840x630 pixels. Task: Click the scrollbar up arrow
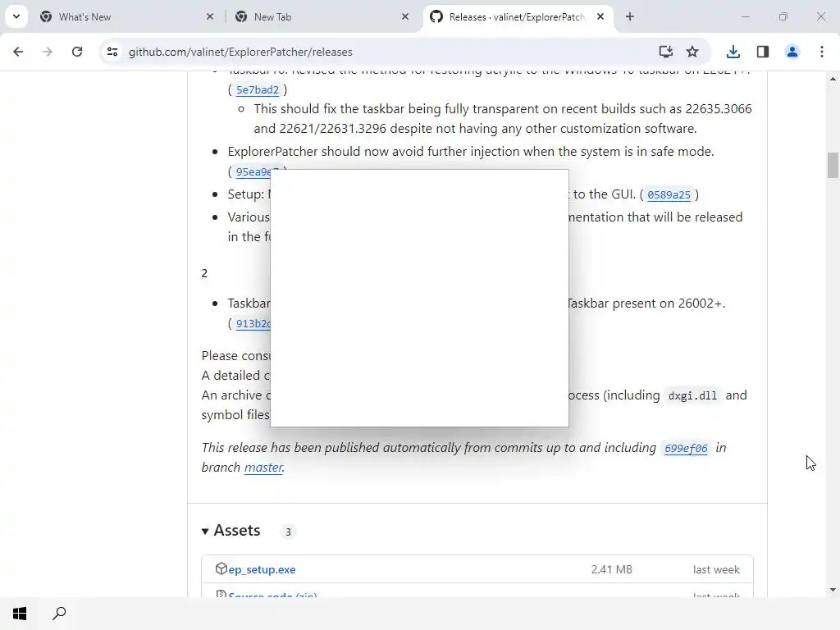tap(833, 79)
